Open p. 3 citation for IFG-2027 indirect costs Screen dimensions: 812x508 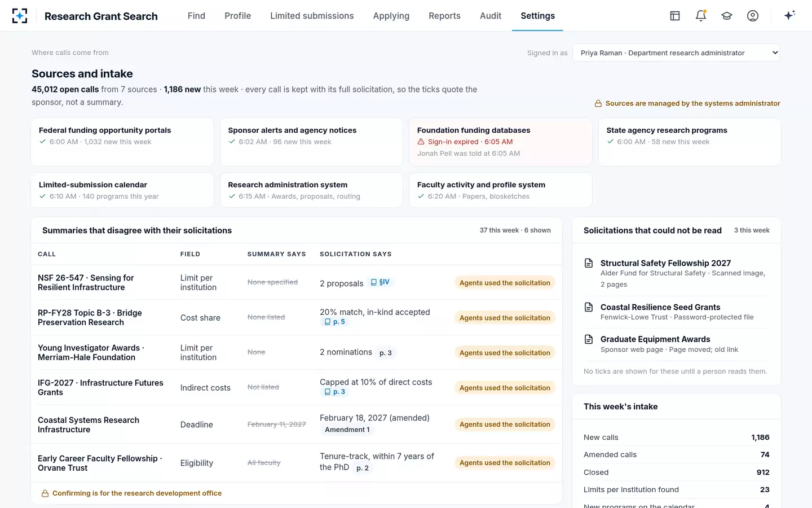coord(334,392)
